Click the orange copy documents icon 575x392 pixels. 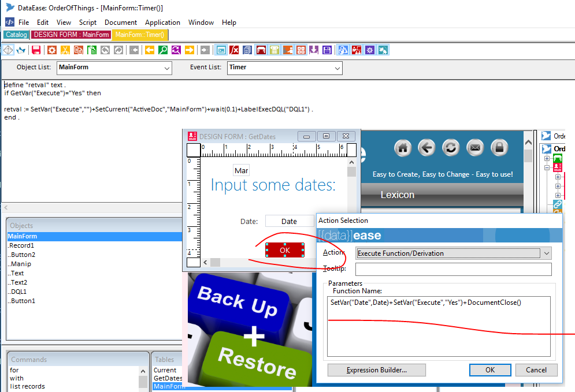pyautogui.click(x=79, y=50)
